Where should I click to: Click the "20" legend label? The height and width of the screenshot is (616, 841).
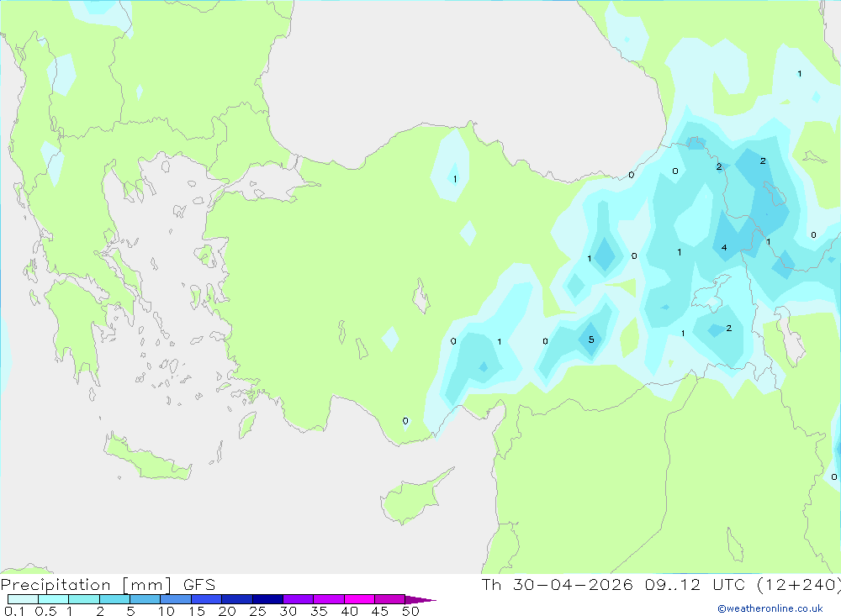tap(227, 611)
